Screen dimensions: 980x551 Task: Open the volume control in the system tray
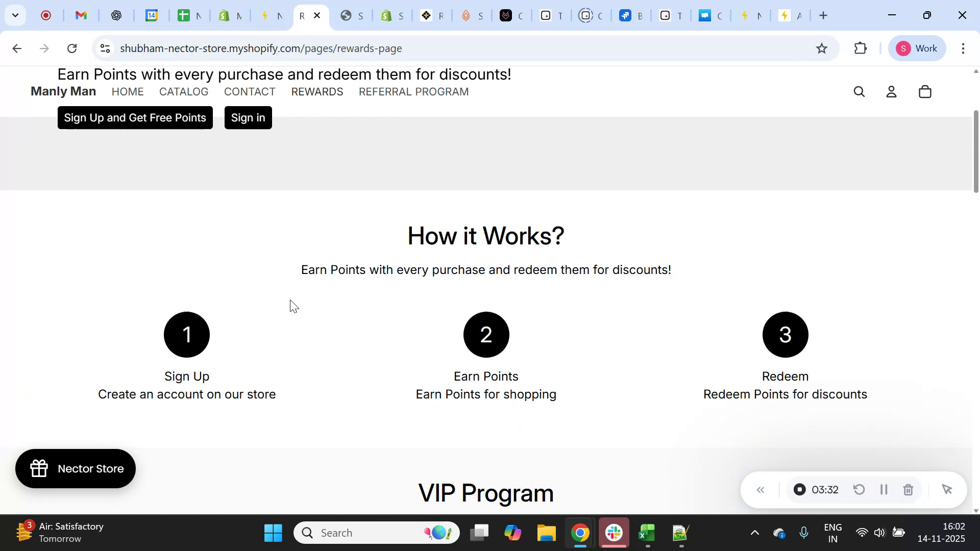[x=880, y=532]
